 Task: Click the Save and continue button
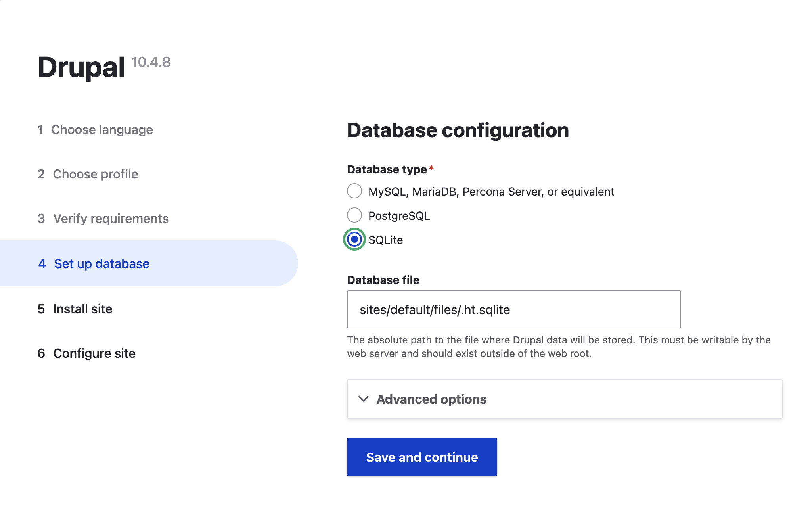[x=422, y=457]
